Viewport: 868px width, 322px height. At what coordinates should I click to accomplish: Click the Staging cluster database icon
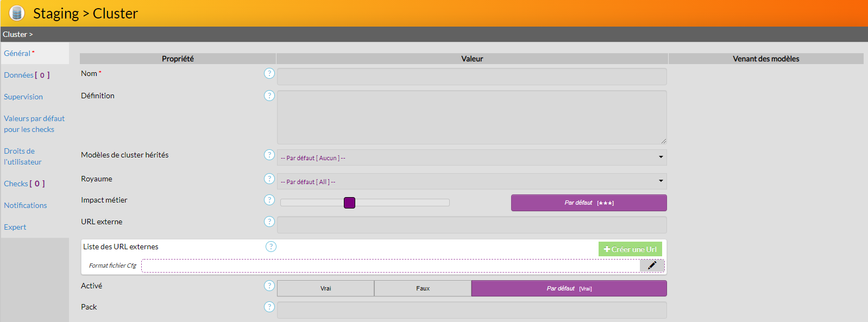[x=17, y=13]
